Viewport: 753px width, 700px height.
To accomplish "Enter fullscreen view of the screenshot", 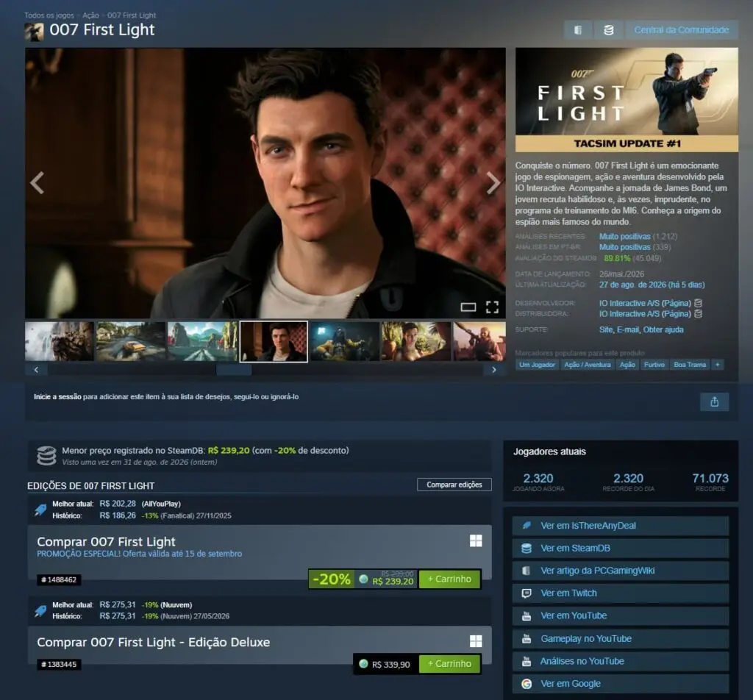I will pyautogui.click(x=492, y=307).
